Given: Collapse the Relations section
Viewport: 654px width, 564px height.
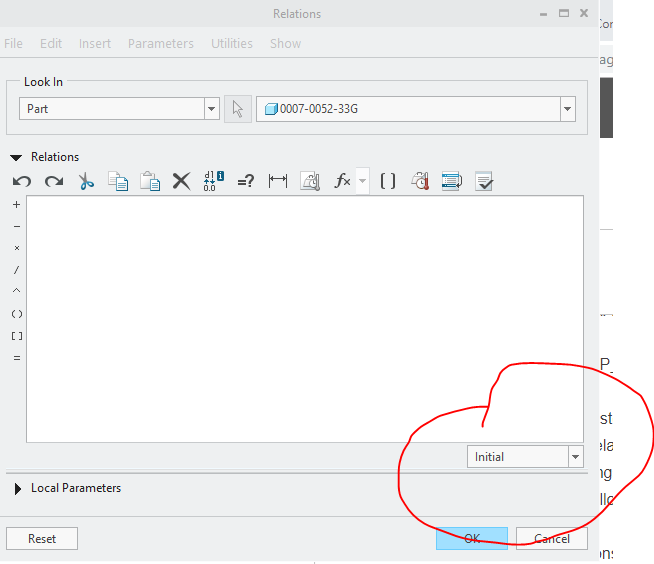Looking at the screenshot, I should [x=16, y=158].
